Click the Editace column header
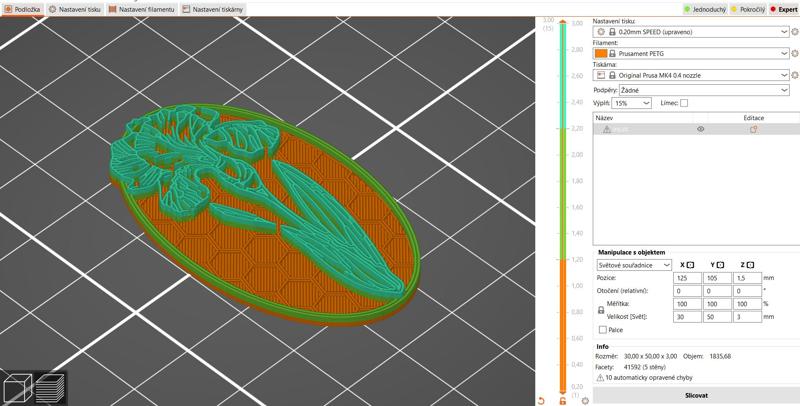 (754, 118)
